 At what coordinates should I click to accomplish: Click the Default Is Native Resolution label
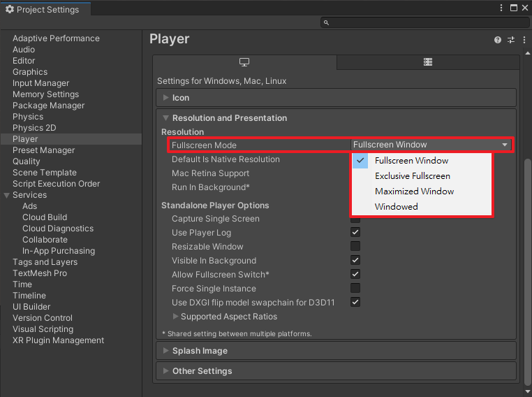(x=226, y=159)
